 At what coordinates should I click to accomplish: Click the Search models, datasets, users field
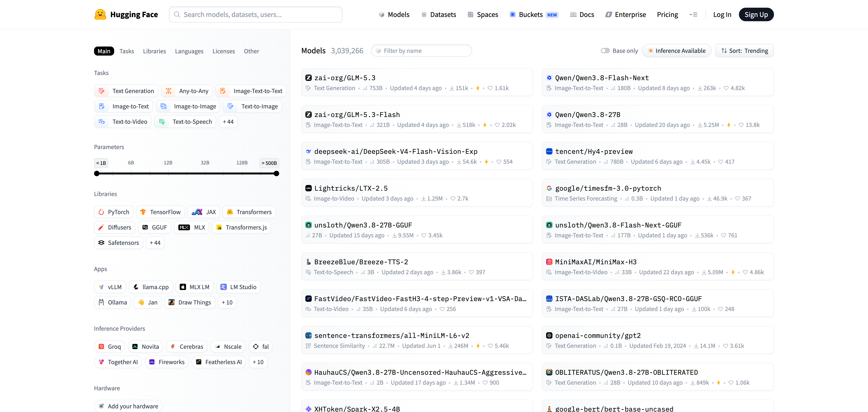(255, 14)
